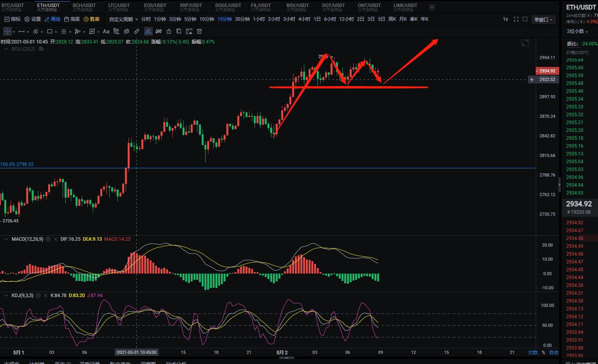Toggle BOLL indicator visibility eye icon
This screenshot has width=598, height=364.
41,49
